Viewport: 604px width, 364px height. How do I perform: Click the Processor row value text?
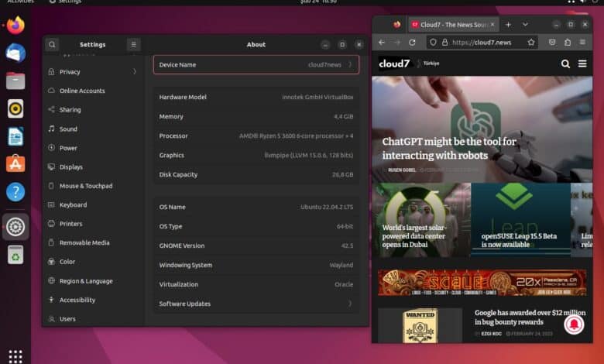(x=296, y=136)
